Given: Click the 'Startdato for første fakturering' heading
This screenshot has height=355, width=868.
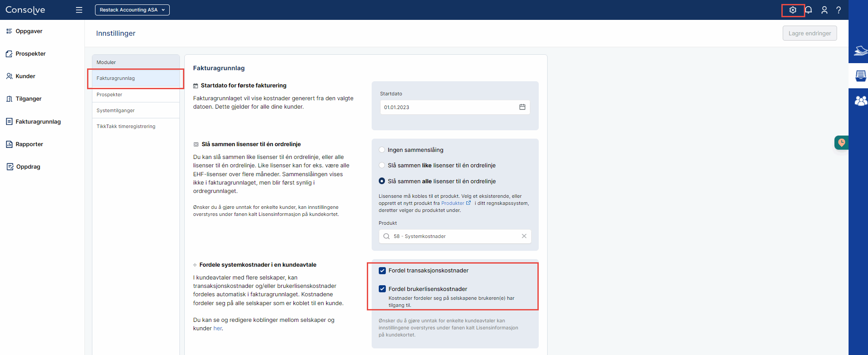Looking at the screenshot, I should pos(244,85).
